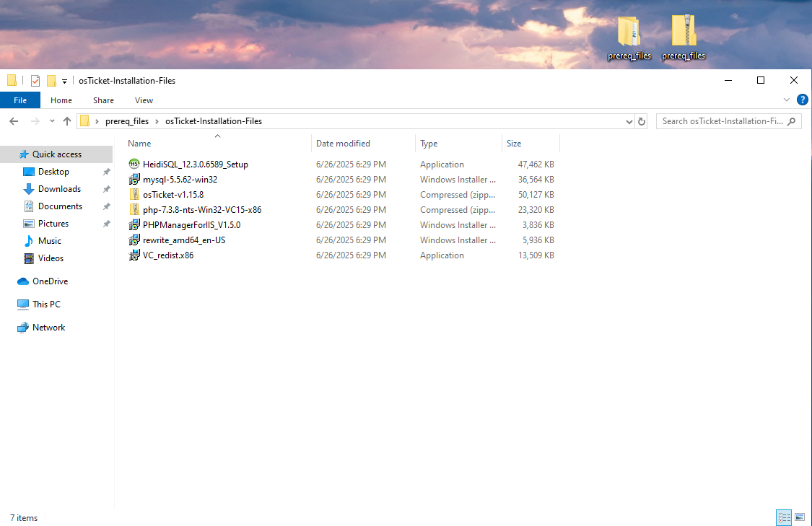This screenshot has width=812, height=526.
Task: Select the file name HeidiSQL_12.3.0.6589_Setup
Action: click(195, 164)
